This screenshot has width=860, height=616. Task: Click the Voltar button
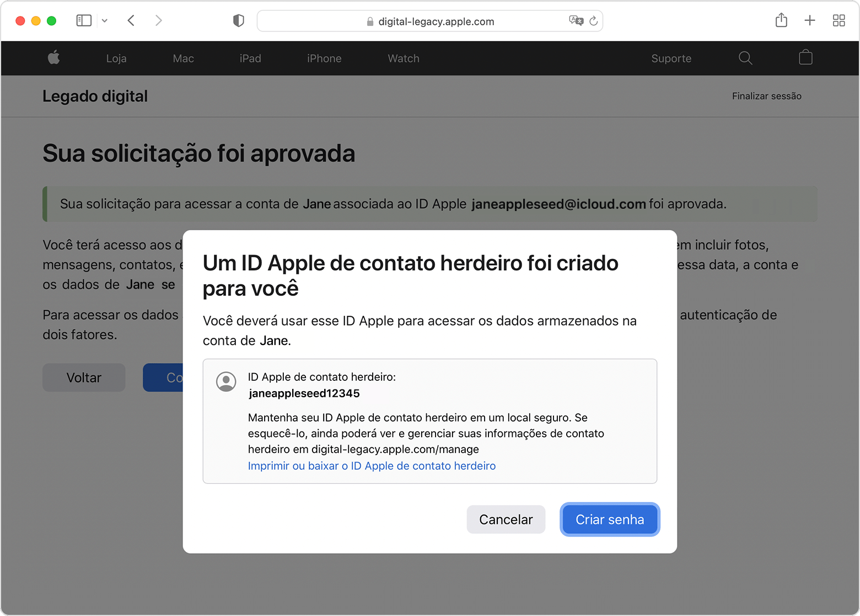(84, 377)
